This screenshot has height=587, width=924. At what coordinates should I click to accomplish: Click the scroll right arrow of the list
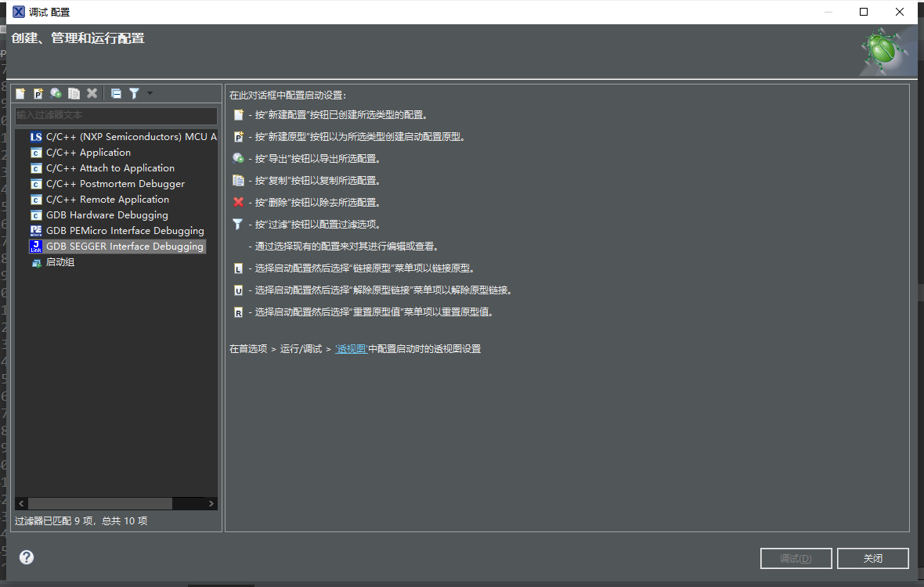[211, 503]
